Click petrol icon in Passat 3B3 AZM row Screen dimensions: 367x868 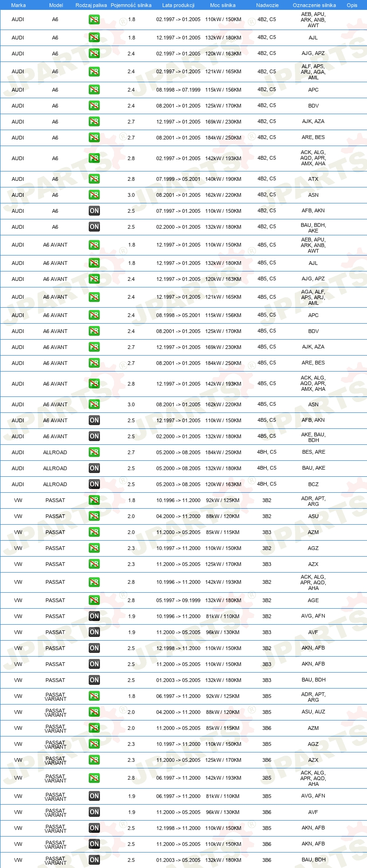(94, 532)
